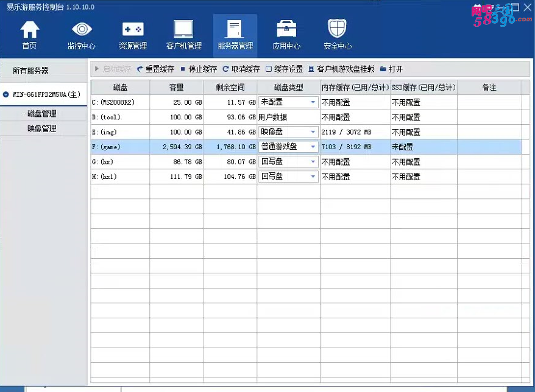Click 停止缓存 in toolbar
Image resolution: width=535 pixels, height=392 pixels.
pos(199,69)
